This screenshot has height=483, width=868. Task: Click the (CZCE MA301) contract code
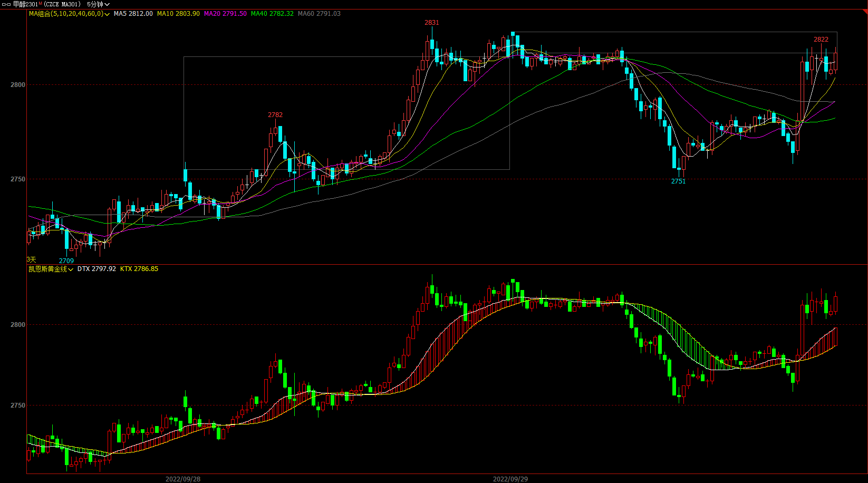[x=62, y=4]
